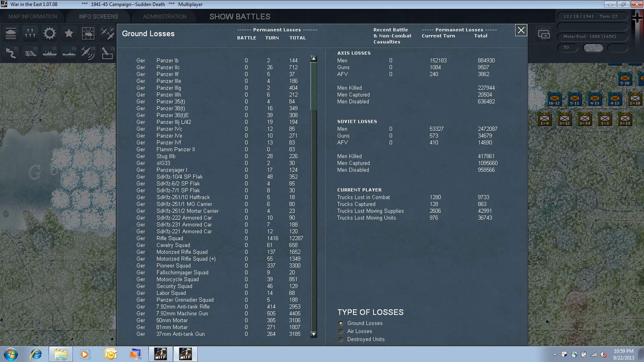Select the F2 rail mode icon

30,53
